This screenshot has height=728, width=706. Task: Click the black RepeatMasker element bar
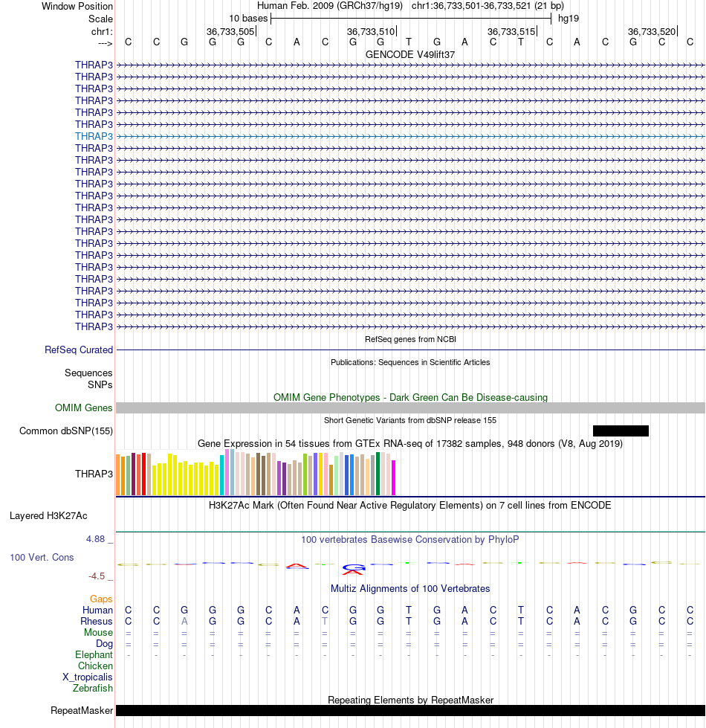click(410, 710)
